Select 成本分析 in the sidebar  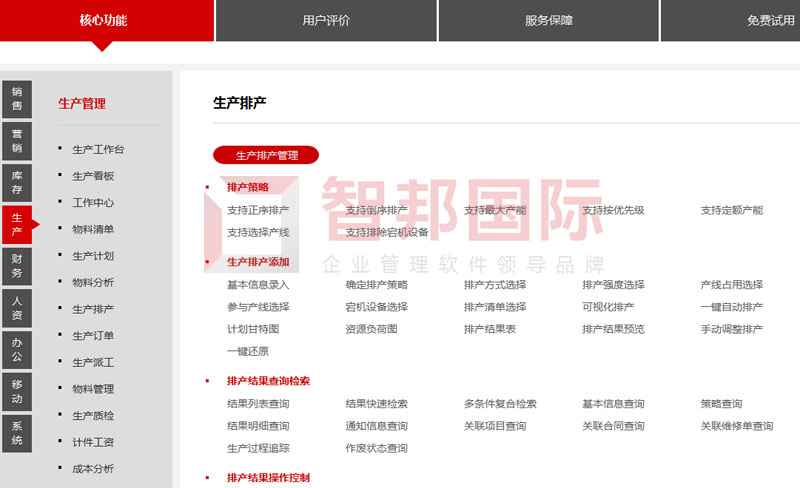tap(93, 469)
